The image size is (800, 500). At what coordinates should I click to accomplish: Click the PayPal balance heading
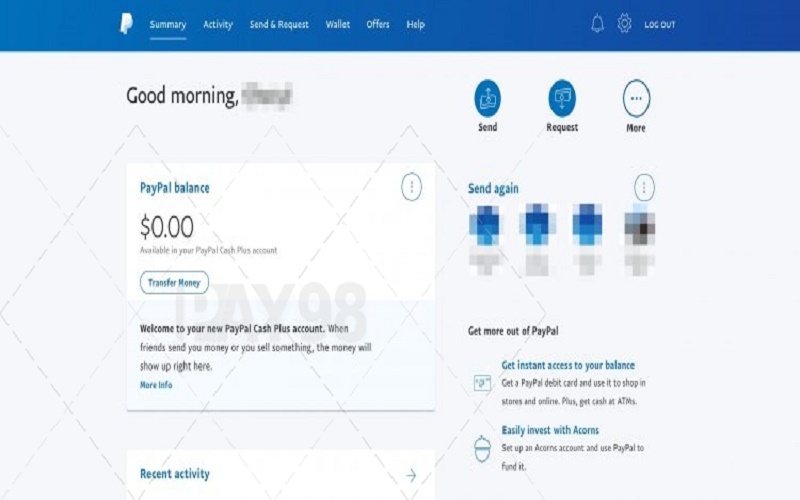click(x=174, y=188)
